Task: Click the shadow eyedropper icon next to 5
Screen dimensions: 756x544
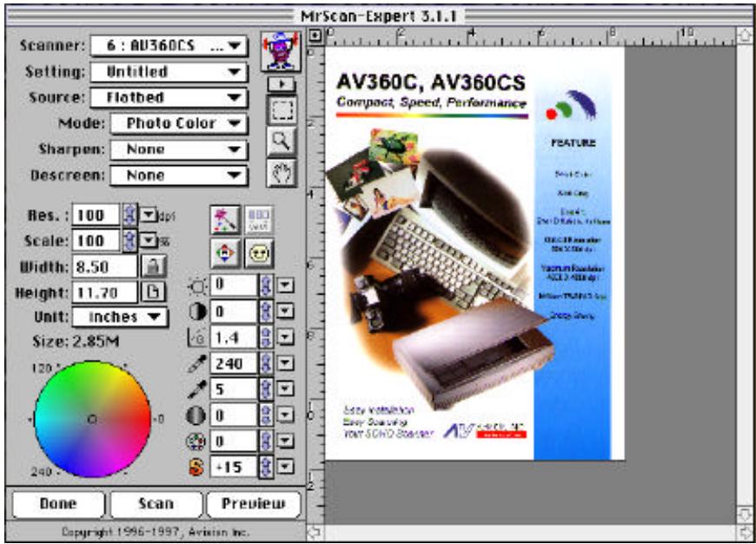Action: pyautogui.click(x=196, y=389)
